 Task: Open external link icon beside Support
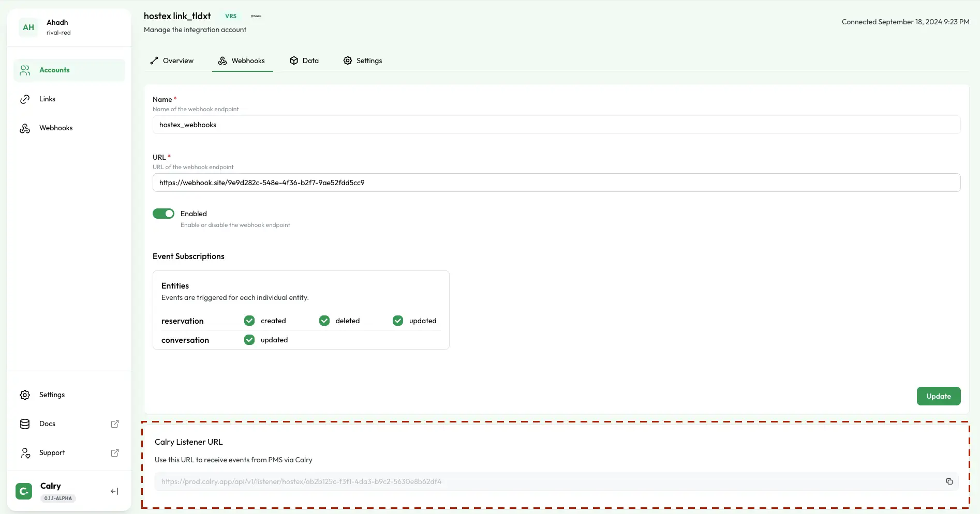click(115, 453)
